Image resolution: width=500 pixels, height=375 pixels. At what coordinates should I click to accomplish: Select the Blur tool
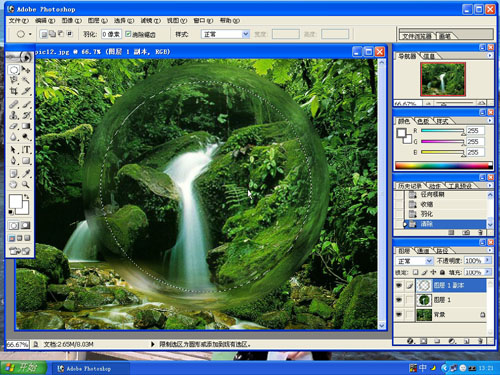pos(14,137)
